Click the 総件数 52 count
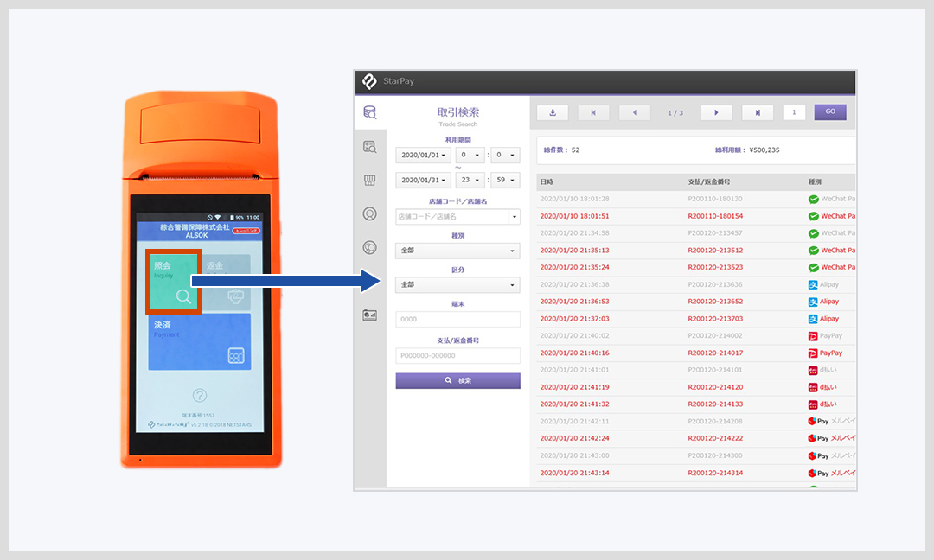The height and width of the screenshot is (560, 934). (x=561, y=150)
